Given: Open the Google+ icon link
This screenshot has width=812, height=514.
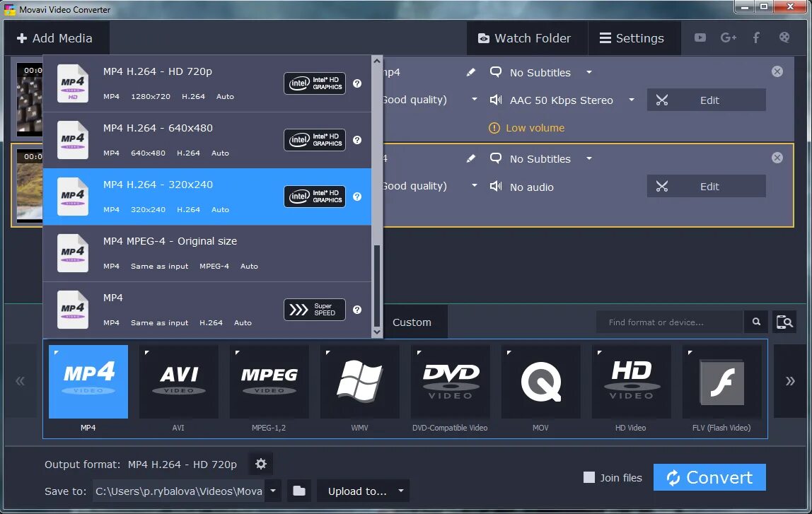Looking at the screenshot, I should pos(728,37).
